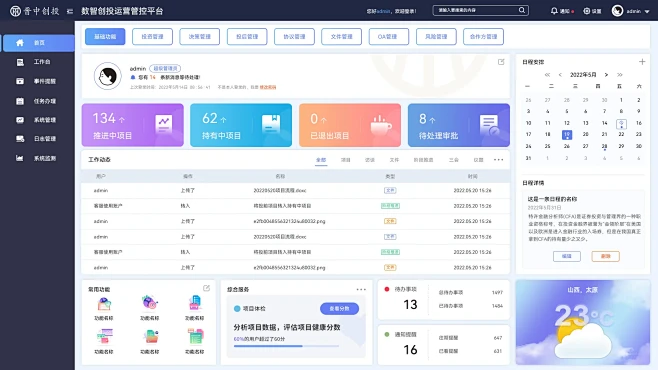Image resolution: width=658 pixels, height=370 pixels.
Task: Go to next month in calendar
Action: click(x=606, y=75)
